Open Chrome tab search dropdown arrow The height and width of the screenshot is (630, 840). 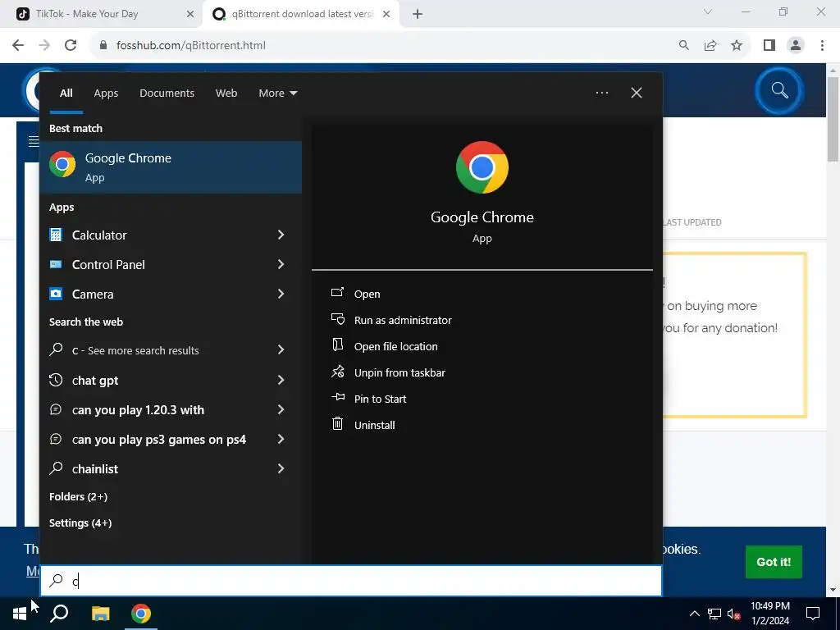tap(708, 11)
